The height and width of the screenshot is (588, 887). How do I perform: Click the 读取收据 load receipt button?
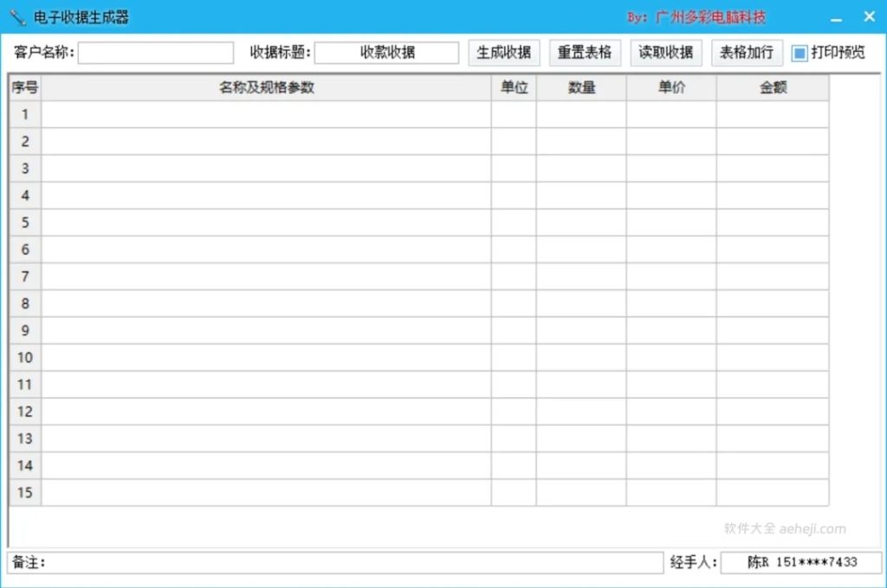coord(664,52)
